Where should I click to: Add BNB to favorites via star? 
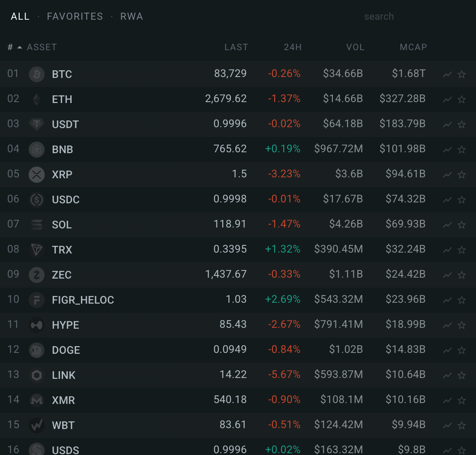(461, 150)
